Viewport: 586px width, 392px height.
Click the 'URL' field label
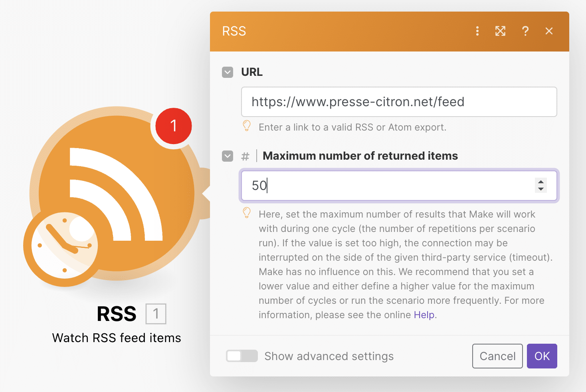tap(252, 72)
